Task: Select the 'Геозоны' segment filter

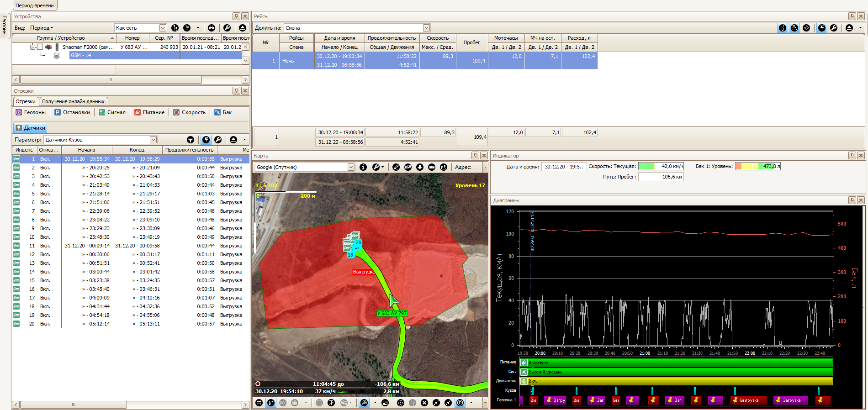Action: (31, 112)
